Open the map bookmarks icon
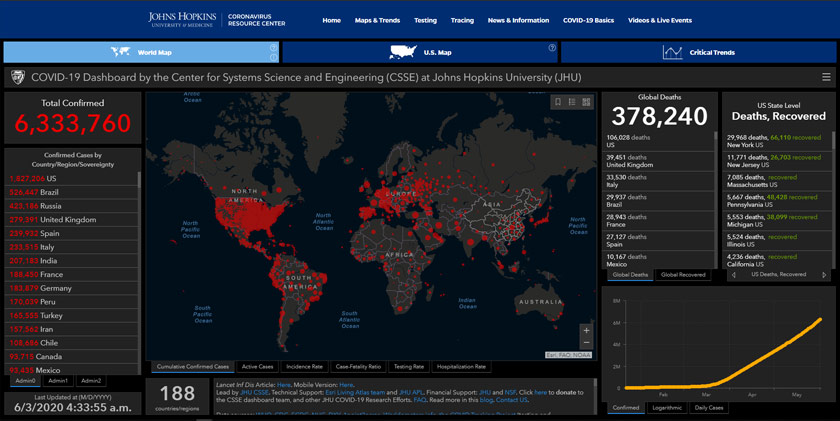840x421 pixels. pos(558,102)
